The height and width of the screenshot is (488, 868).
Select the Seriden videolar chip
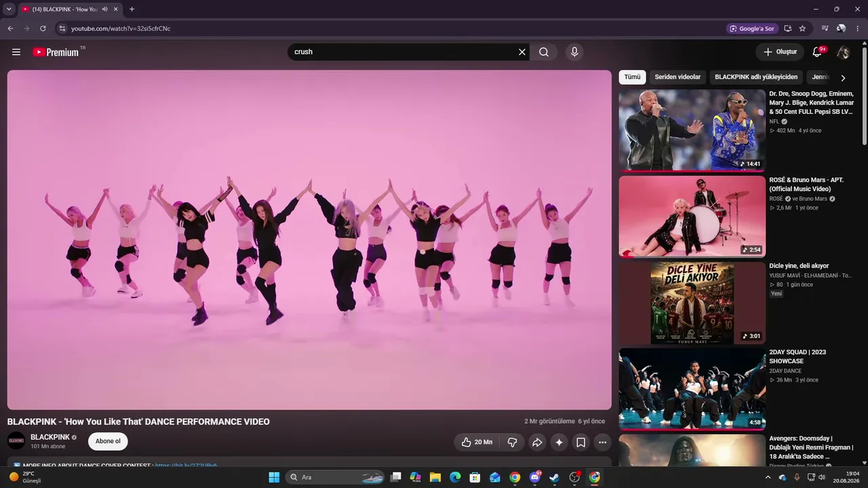677,77
